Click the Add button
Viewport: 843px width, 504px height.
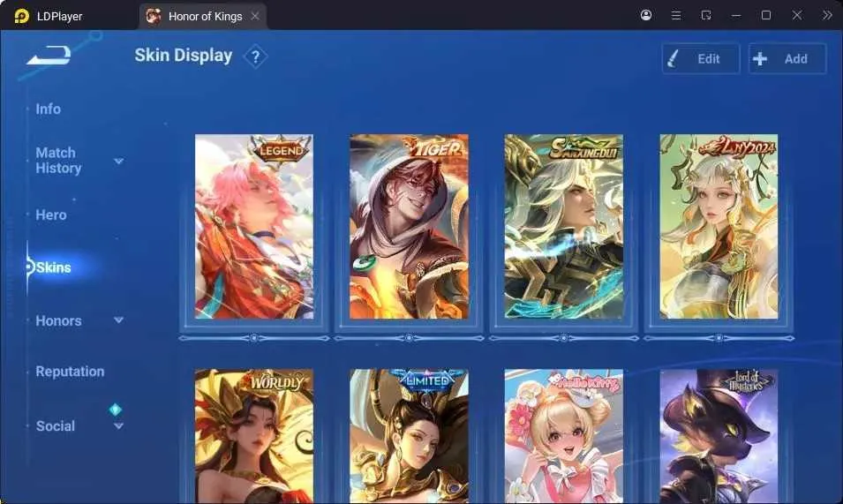(787, 58)
